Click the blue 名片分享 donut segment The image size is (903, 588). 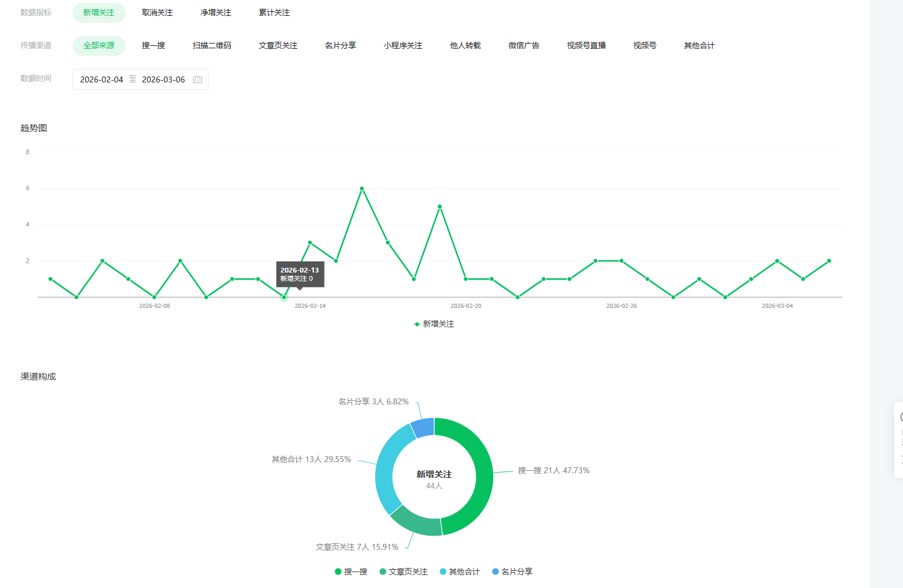pos(423,427)
